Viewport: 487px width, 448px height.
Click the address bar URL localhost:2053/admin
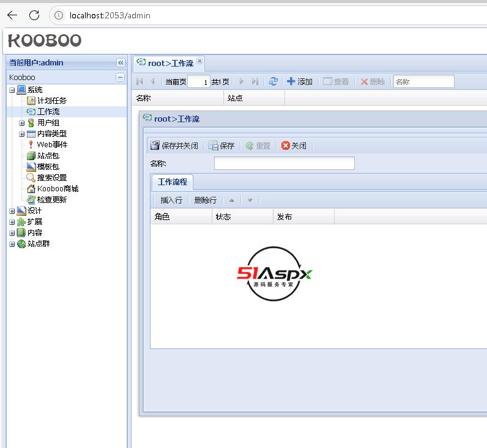click(x=110, y=15)
